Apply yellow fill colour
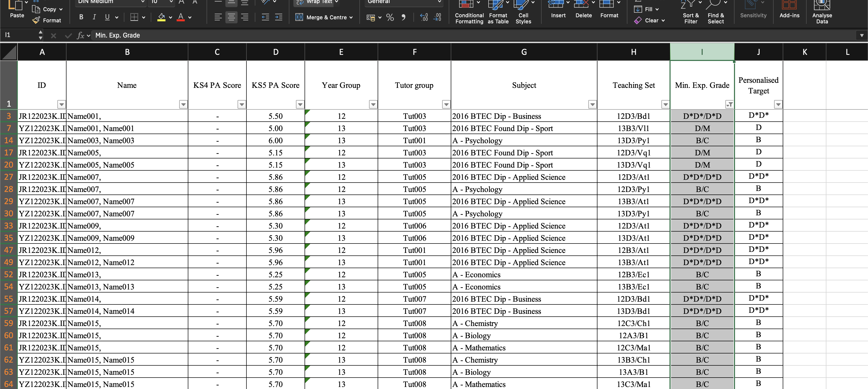The height and width of the screenshot is (389, 868). point(161,17)
